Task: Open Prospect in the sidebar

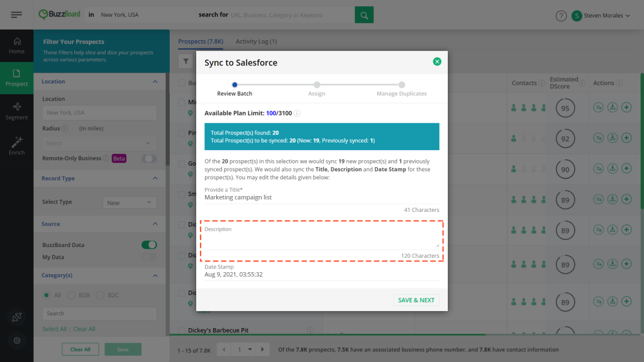Action: pyautogui.click(x=17, y=78)
